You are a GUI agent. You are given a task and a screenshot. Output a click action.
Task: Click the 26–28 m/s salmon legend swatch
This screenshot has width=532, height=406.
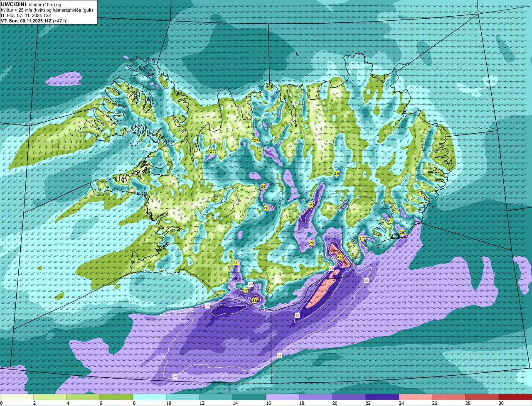click(x=449, y=397)
